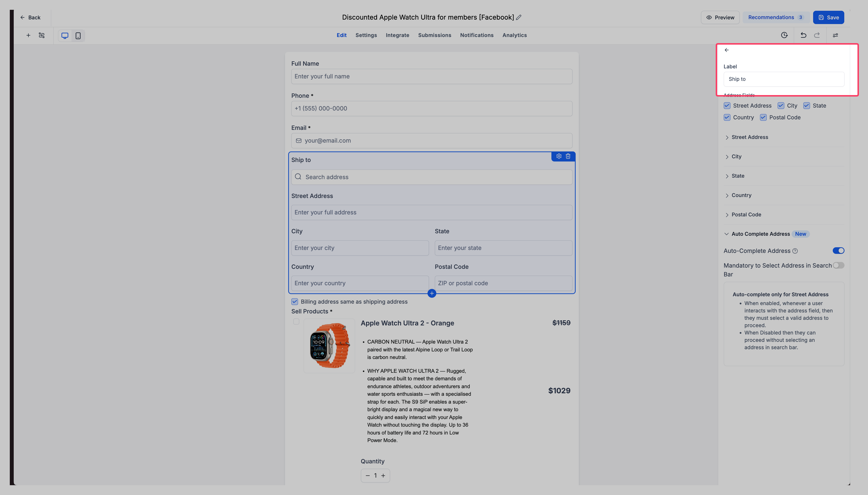868x495 pixels.
Task: Redo the last change
Action: pyautogui.click(x=817, y=35)
